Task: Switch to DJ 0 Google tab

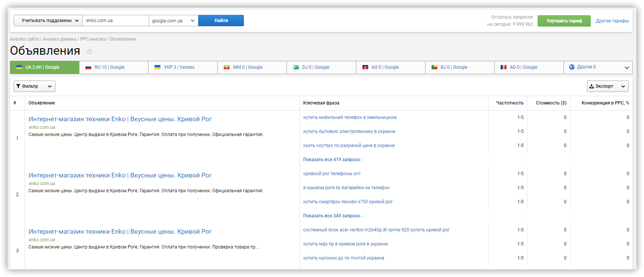Action: pyautogui.click(x=321, y=67)
